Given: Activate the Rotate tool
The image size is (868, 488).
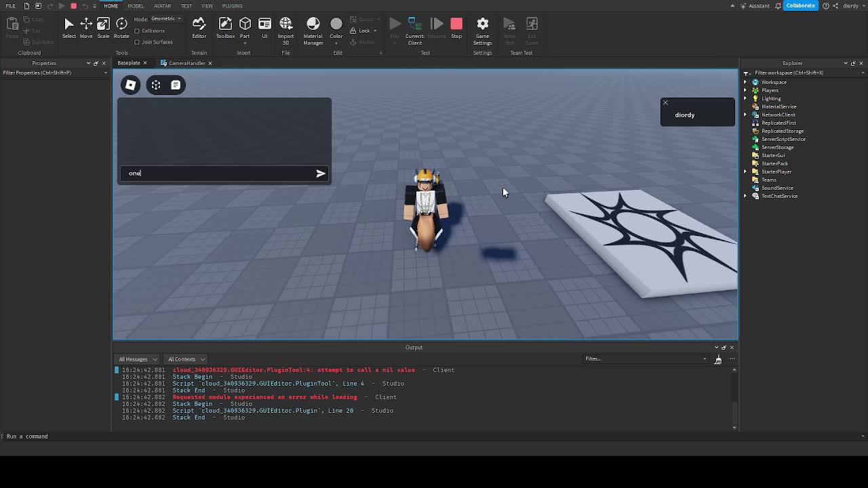Looking at the screenshot, I should 121,28.
